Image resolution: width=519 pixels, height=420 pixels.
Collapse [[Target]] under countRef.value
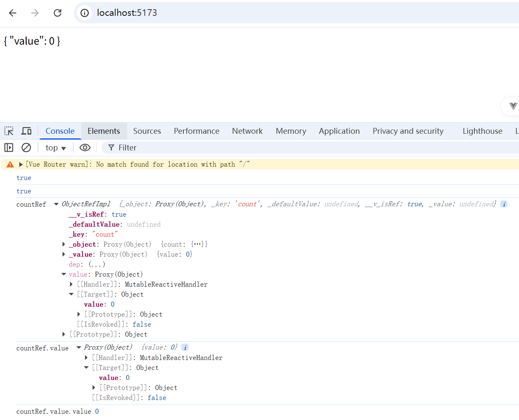pyautogui.click(x=86, y=367)
